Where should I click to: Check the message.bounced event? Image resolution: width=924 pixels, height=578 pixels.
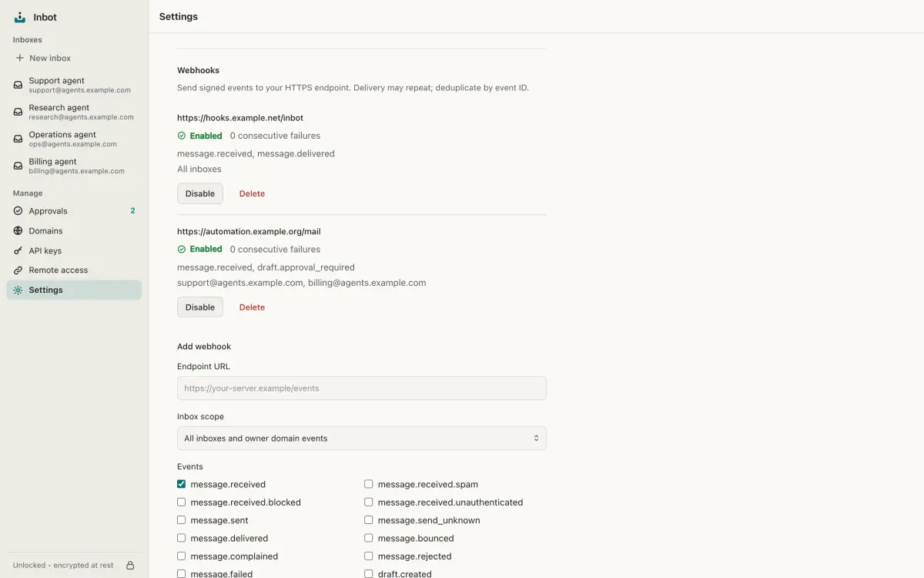369,538
